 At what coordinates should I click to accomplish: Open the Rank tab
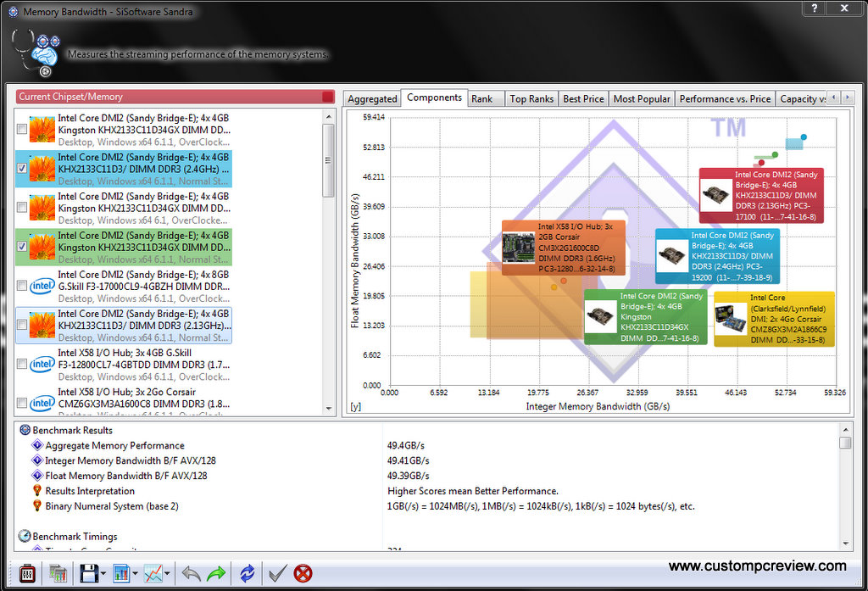[486, 98]
